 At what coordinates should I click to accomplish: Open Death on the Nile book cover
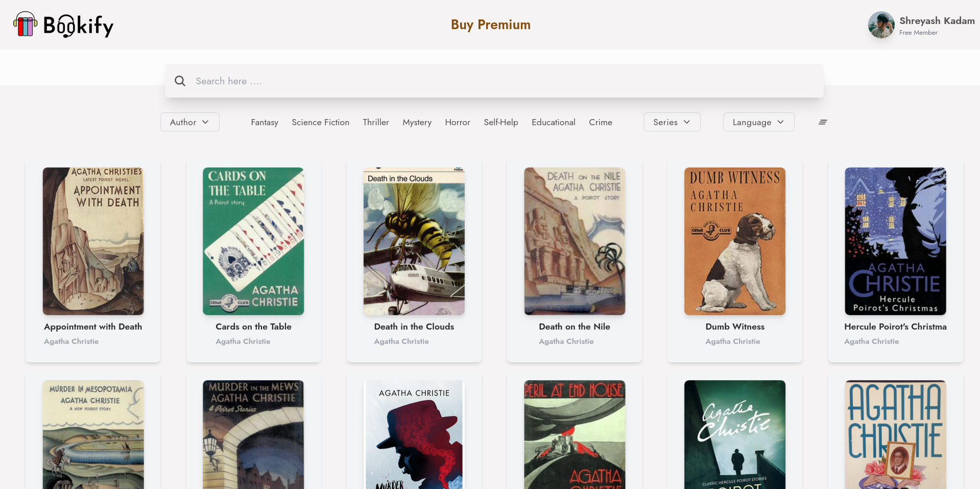(575, 241)
